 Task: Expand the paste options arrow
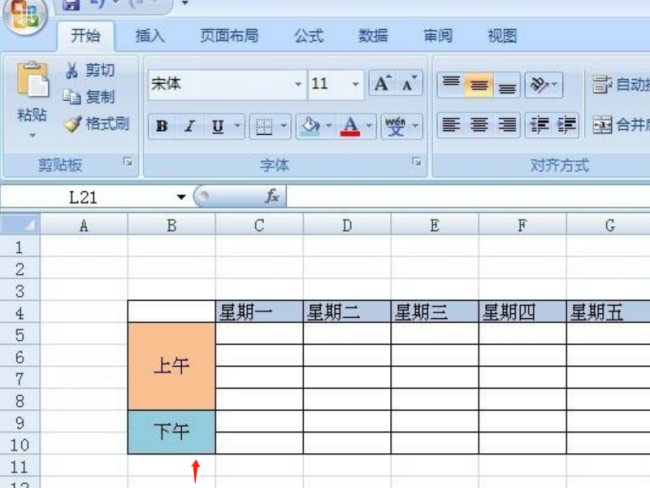pyautogui.click(x=32, y=136)
